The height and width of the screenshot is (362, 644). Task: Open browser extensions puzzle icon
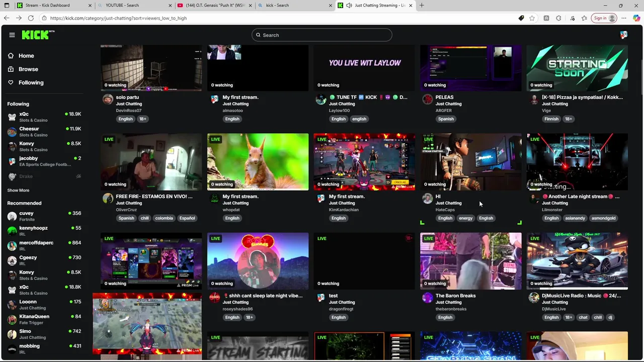pos(558,18)
